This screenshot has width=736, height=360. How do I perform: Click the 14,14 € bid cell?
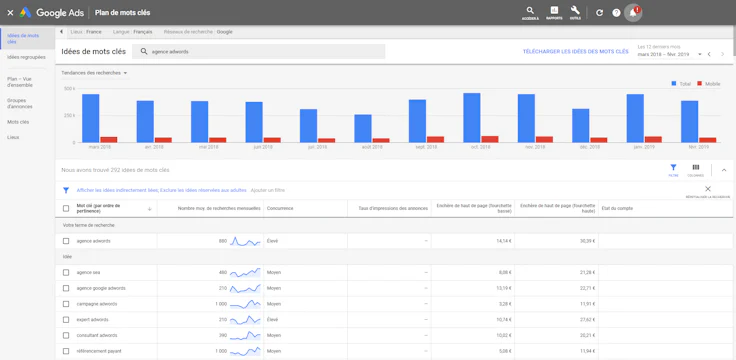pos(473,241)
